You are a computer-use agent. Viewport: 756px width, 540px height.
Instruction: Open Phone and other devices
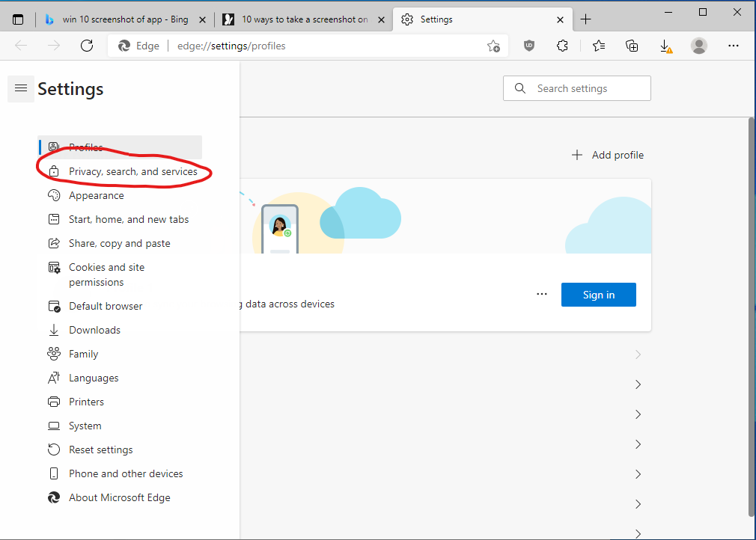tap(120, 473)
